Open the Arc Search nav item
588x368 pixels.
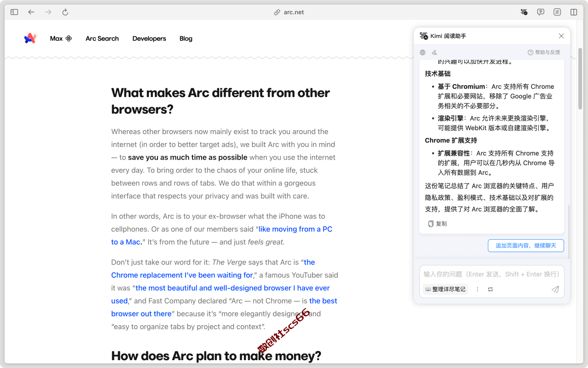[x=102, y=39]
